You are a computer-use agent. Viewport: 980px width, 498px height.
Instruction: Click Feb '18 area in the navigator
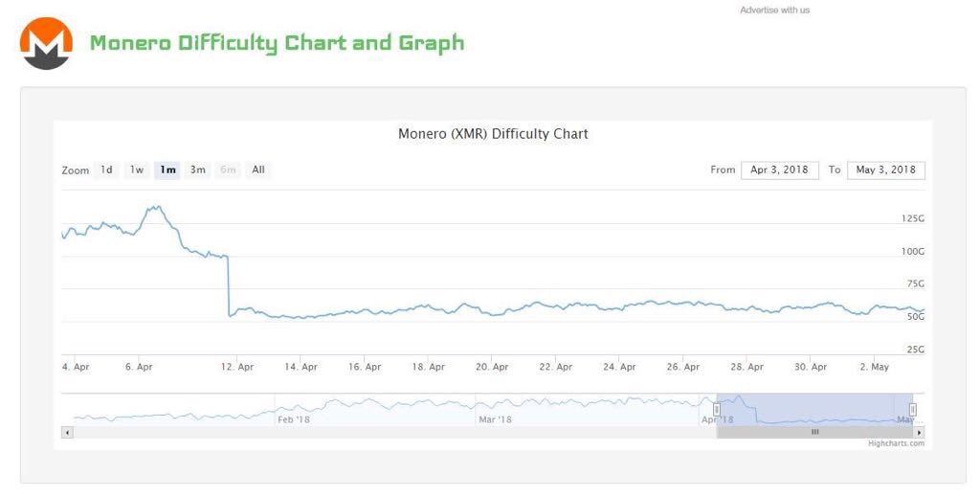click(293, 418)
